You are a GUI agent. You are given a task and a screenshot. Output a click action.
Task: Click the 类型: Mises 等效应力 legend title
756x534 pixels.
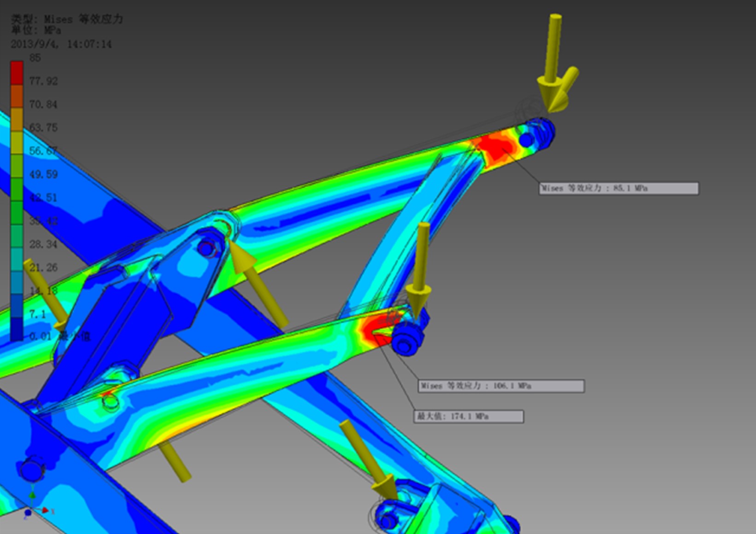tap(67, 19)
